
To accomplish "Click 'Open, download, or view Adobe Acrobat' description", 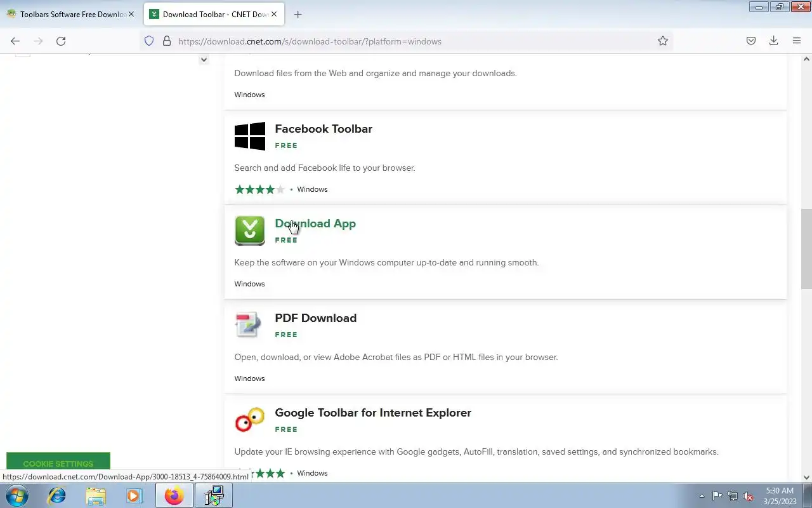I will (396, 358).
